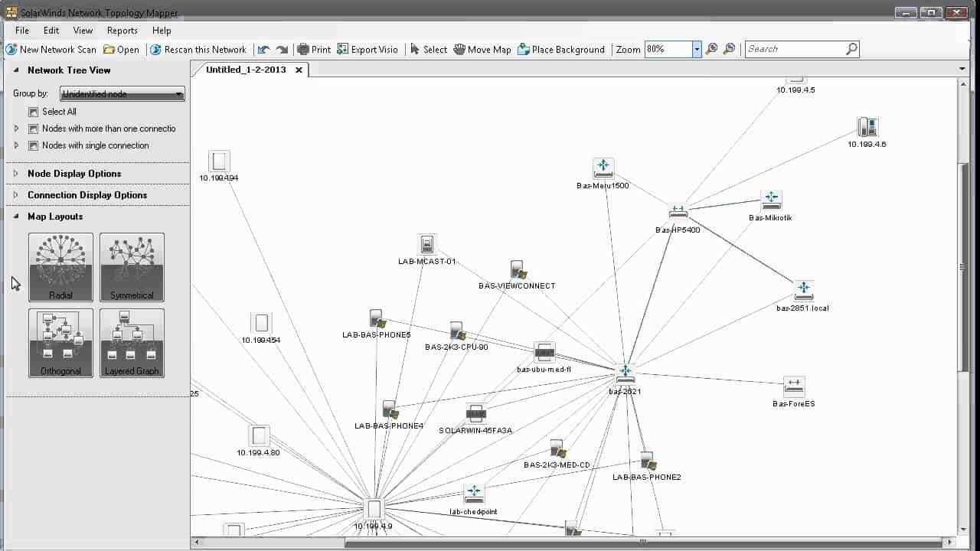
Task: Click Place Background icon
Action: pyautogui.click(x=524, y=50)
